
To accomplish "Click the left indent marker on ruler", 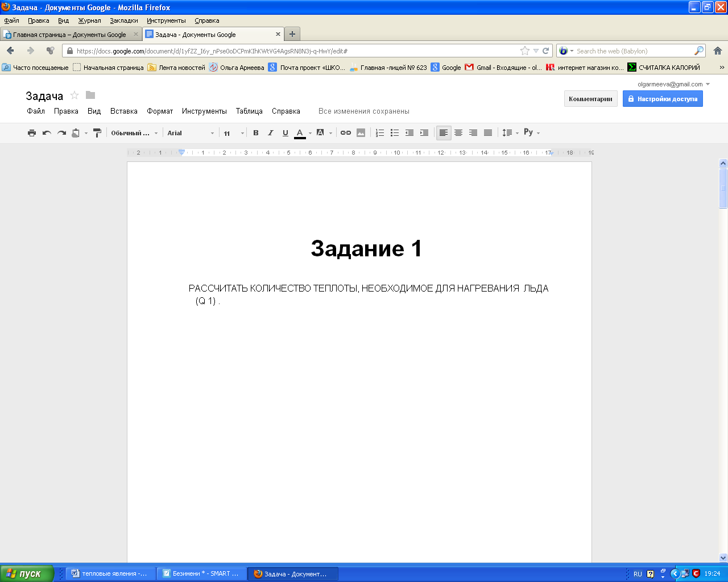I will click(181, 152).
